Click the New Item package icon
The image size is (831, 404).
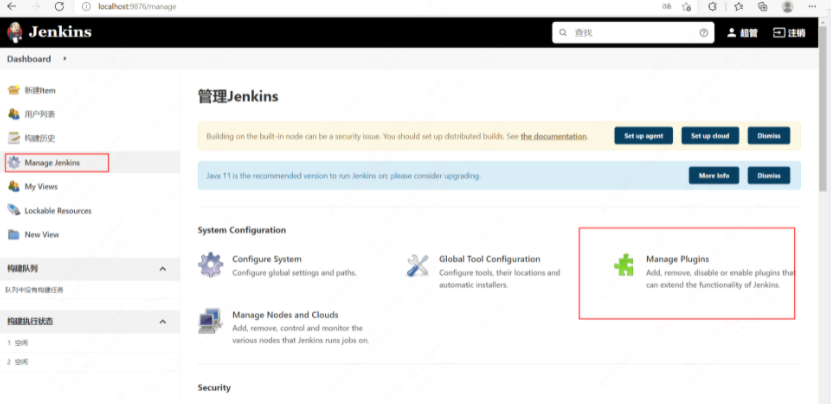click(x=14, y=90)
